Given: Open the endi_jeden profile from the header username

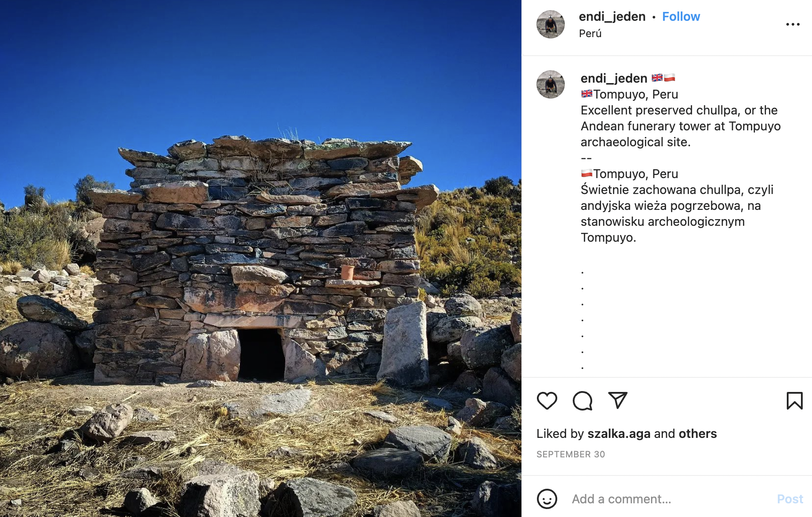Looking at the screenshot, I should click(x=612, y=16).
